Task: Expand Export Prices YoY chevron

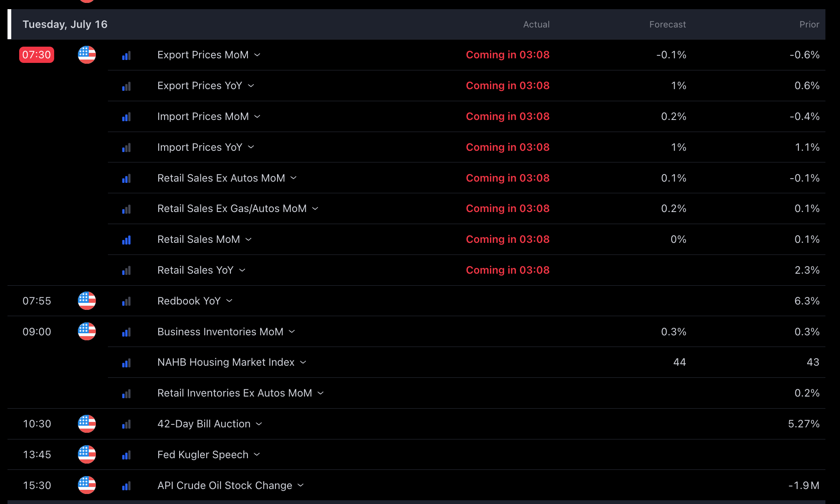Action: point(251,86)
